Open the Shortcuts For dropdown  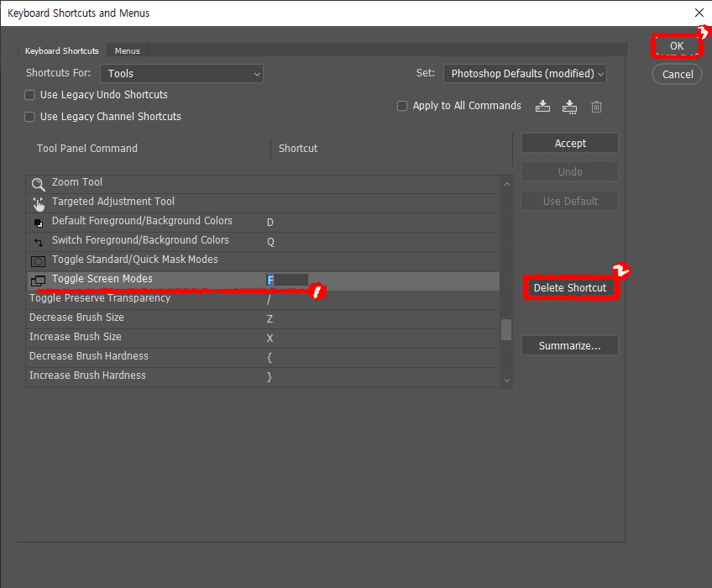(x=181, y=73)
